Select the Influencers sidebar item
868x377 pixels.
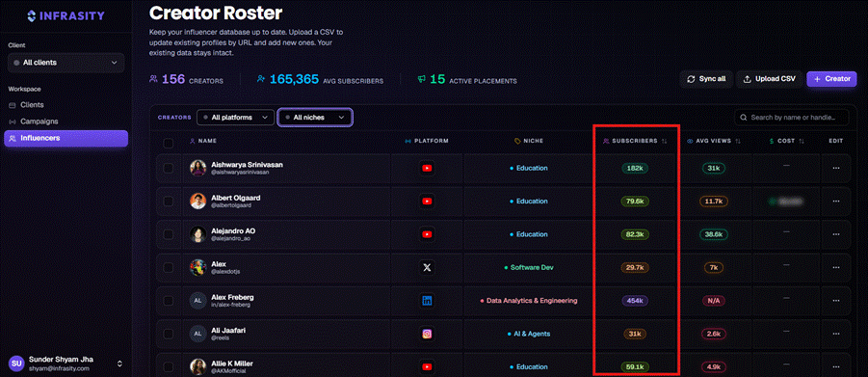(x=66, y=138)
